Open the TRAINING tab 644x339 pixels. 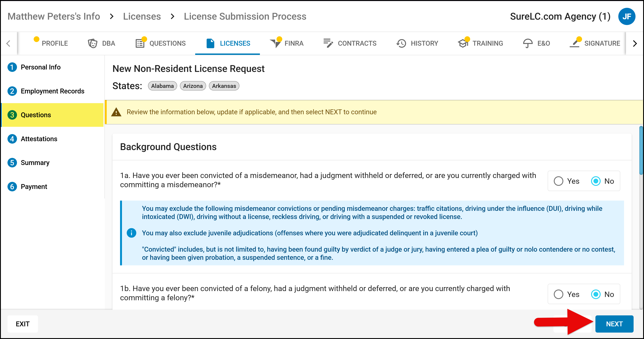[x=480, y=43]
